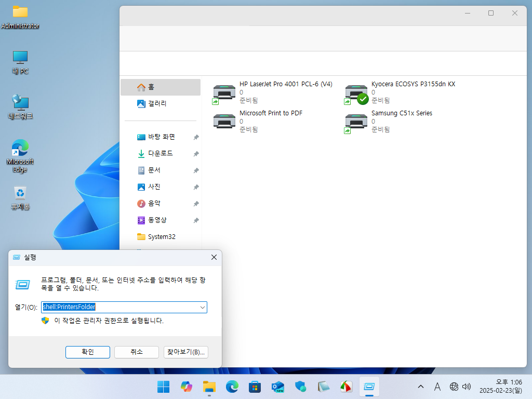Image resolution: width=532 pixels, height=399 pixels.
Task: Open the clock showing 오후 1:06
Action: (x=501, y=387)
